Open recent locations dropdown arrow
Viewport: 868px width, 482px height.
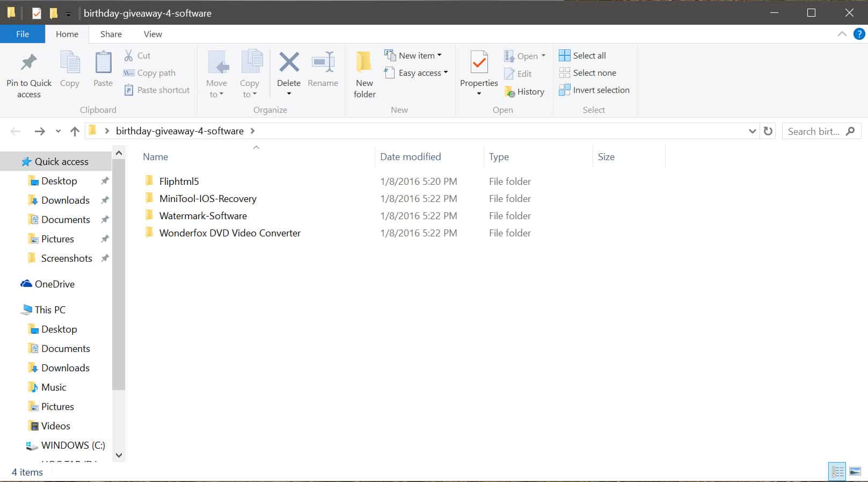click(x=58, y=131)
